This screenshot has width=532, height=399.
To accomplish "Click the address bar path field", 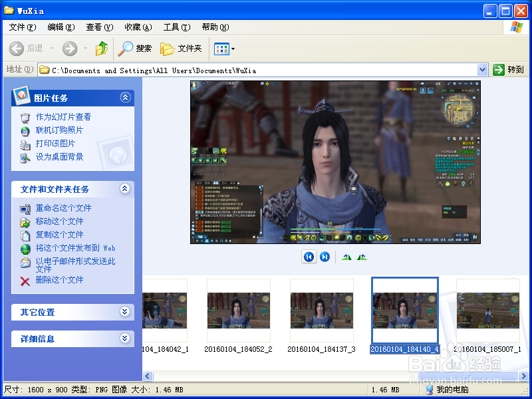I will [258, 70].
